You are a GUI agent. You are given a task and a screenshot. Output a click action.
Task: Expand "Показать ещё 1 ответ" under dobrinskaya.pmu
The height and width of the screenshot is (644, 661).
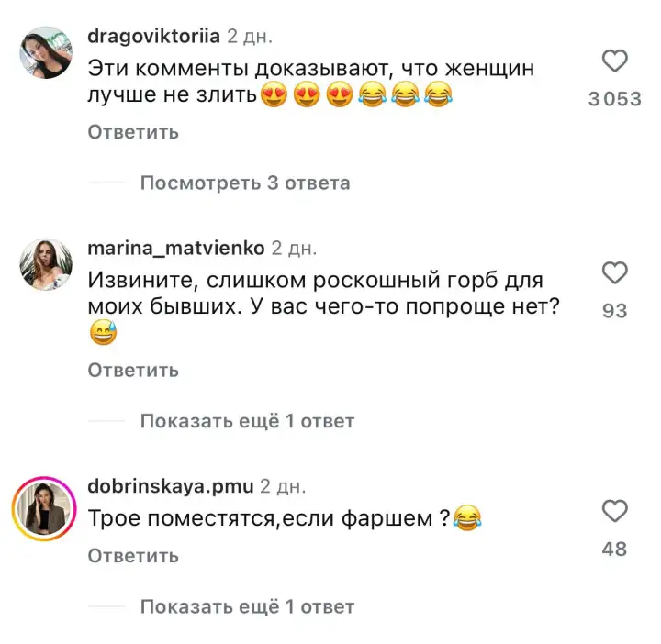(248, 607)
